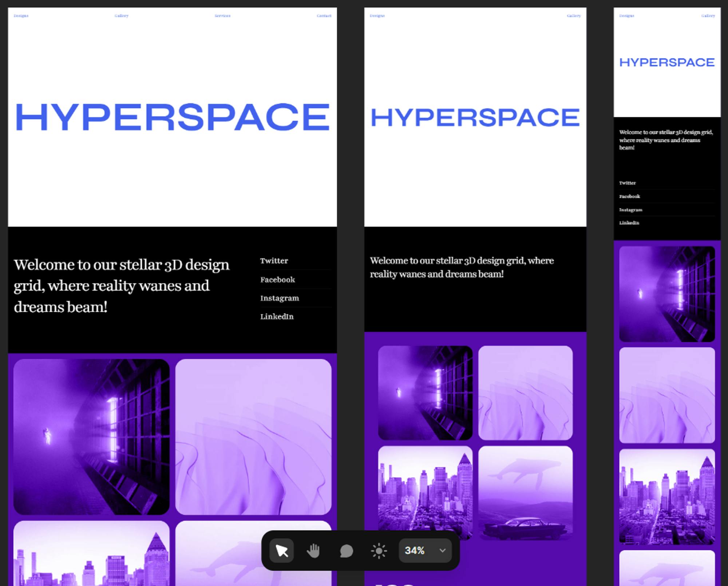Toggle the light mode sun icon

pos(379,551)
